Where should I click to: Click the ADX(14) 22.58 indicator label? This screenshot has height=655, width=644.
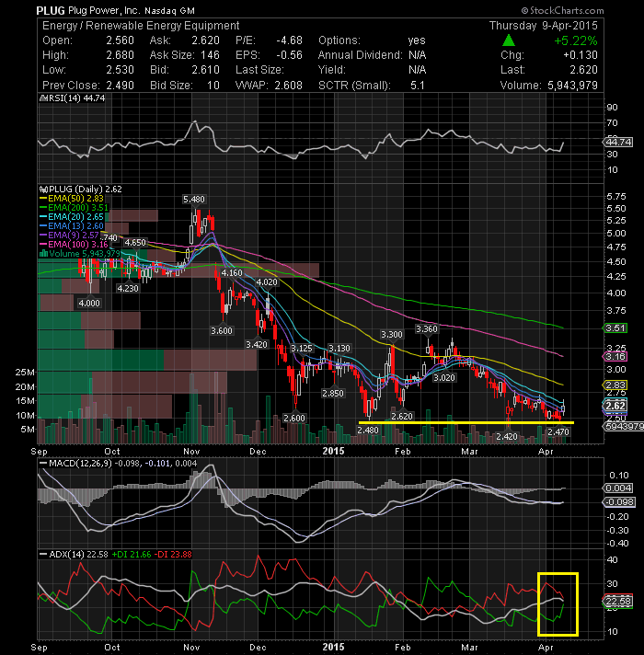tap(74, 555)
